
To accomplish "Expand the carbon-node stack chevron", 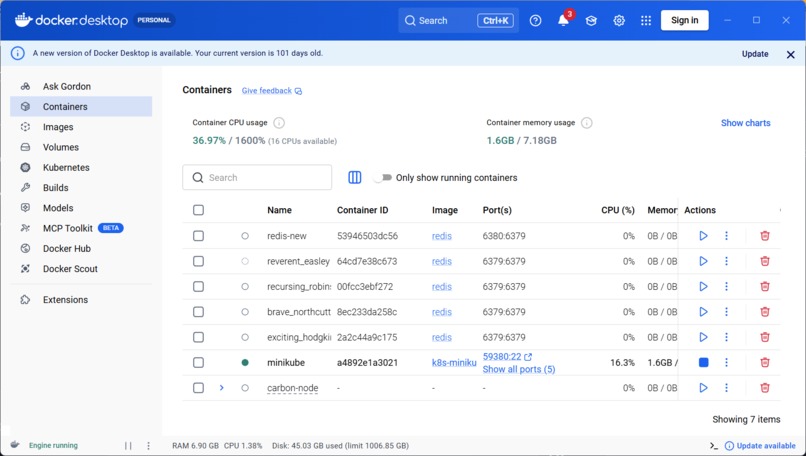I will click(222, 388).
